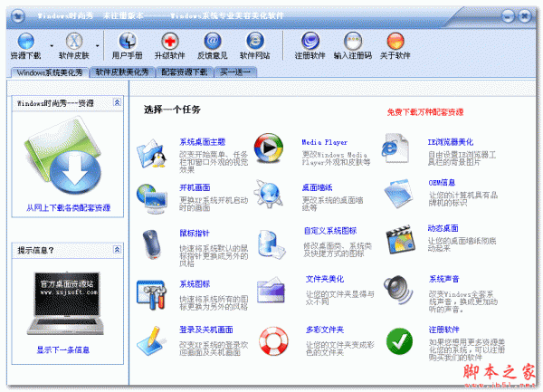Click the 多彩文件夹 lifebuoy icon
Viewport: 543px width, 392px height.
point(273,341)
